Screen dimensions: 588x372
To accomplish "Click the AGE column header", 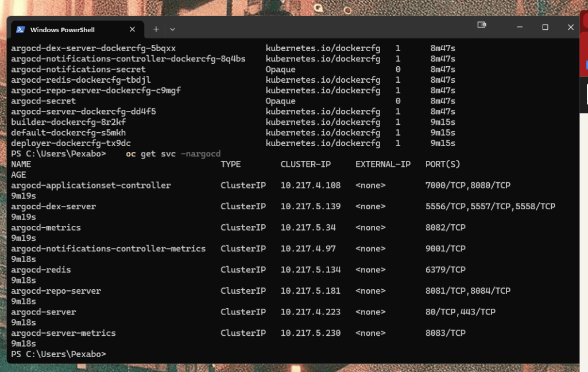I will 18,175.
